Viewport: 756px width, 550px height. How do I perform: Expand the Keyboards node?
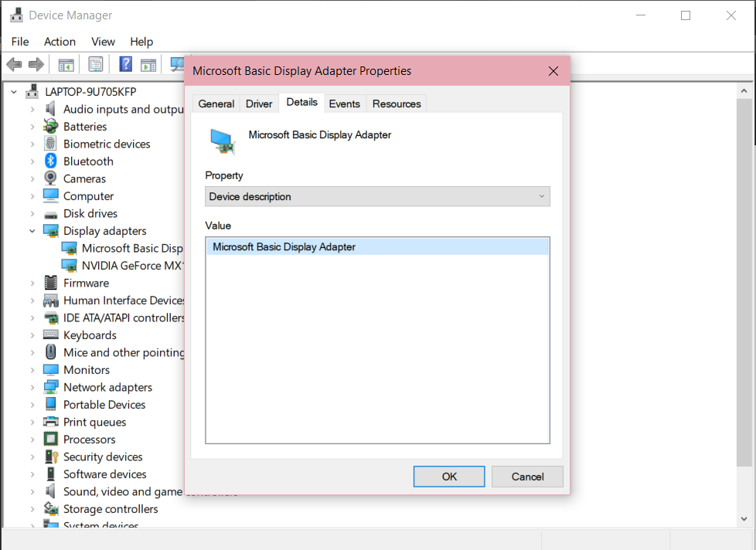pyautogui.click(x=32, y=335)
